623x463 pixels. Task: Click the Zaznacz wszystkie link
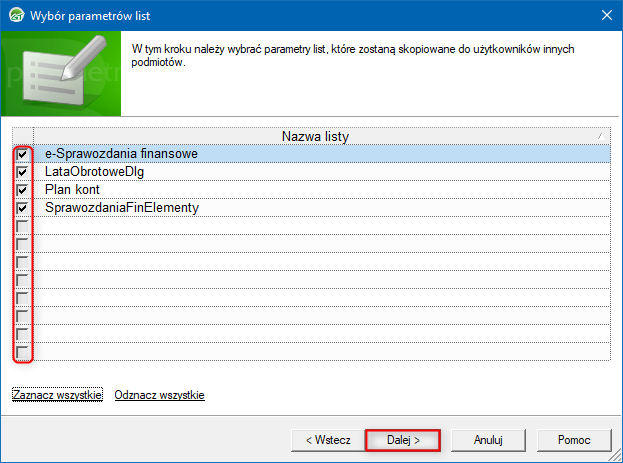click(x=57, y=395)
